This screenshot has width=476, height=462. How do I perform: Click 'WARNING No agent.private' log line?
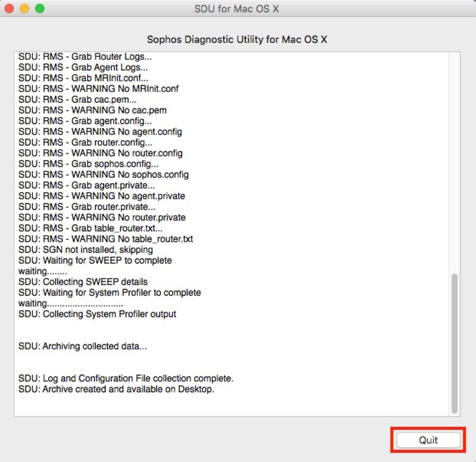pos(102,196)
